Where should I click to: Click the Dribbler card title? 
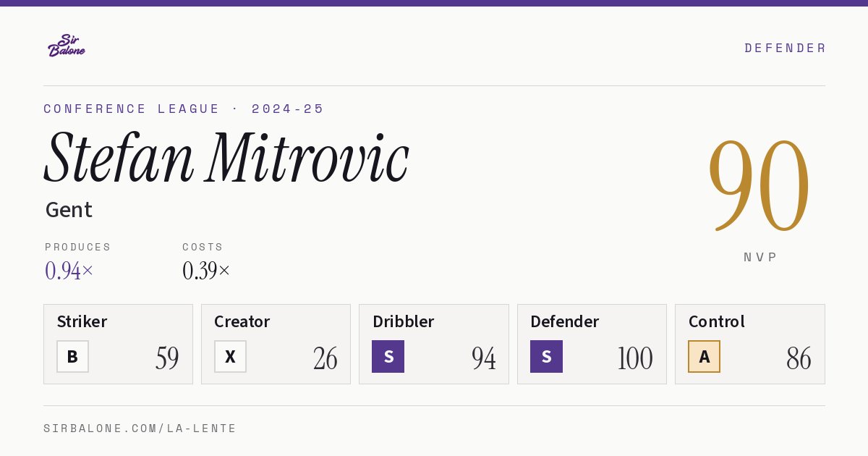[404, 321]
